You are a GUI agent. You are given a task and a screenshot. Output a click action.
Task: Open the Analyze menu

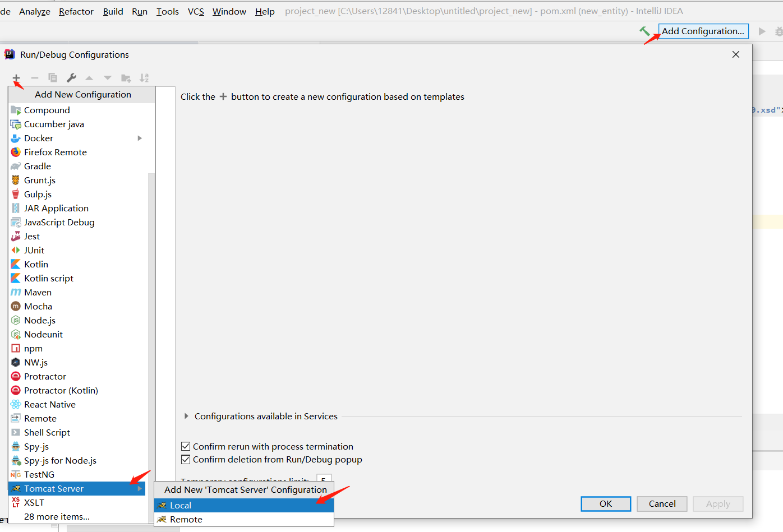(x=35, y=11)
